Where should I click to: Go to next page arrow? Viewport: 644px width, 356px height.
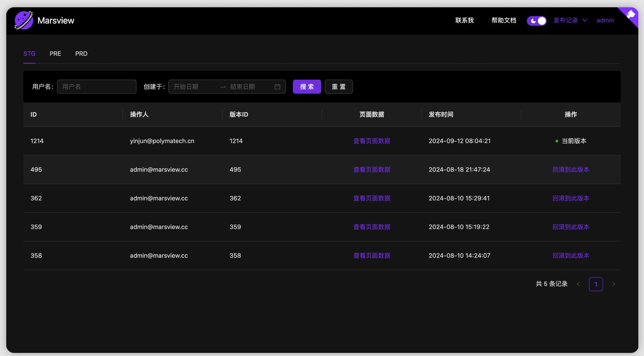[x=613, y=284]
